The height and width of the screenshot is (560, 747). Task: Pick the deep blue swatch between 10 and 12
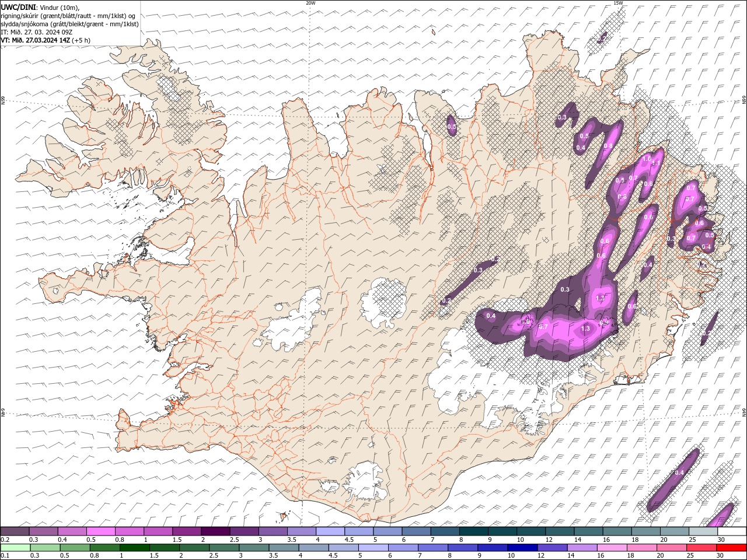[522, 547]
